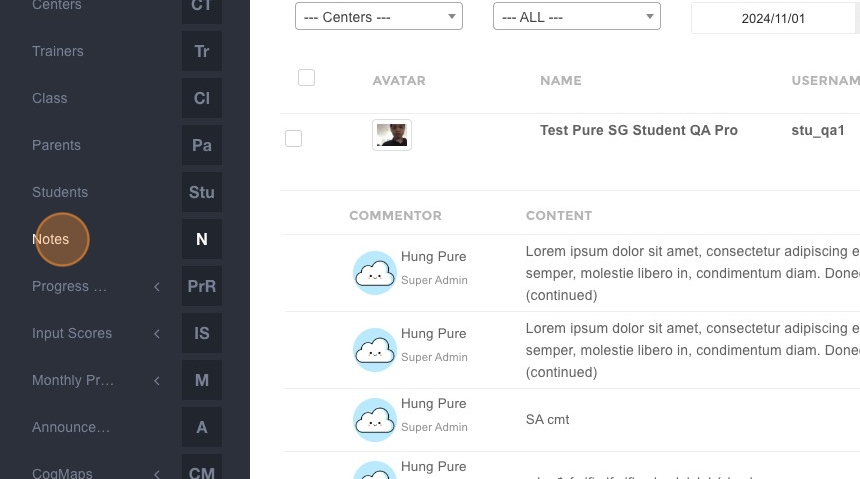The image size is (860, 479).
Task: Open the Class menu item
Action: 49,98
